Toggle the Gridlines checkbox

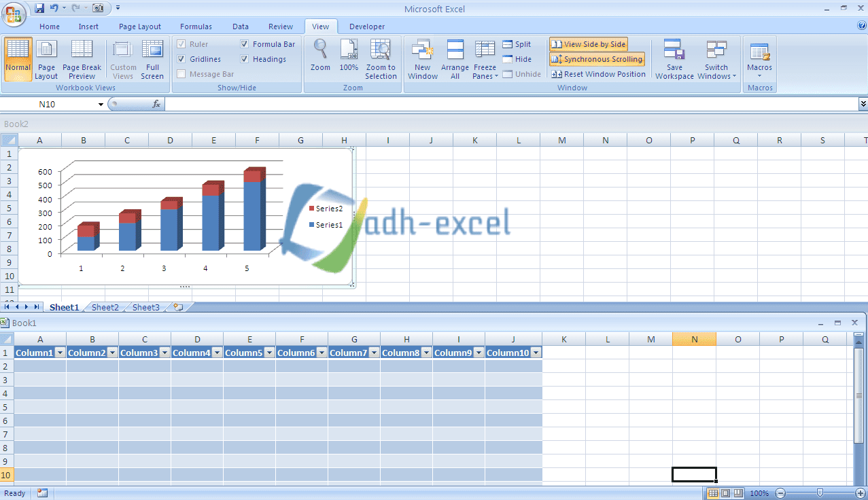pos(181,58)
